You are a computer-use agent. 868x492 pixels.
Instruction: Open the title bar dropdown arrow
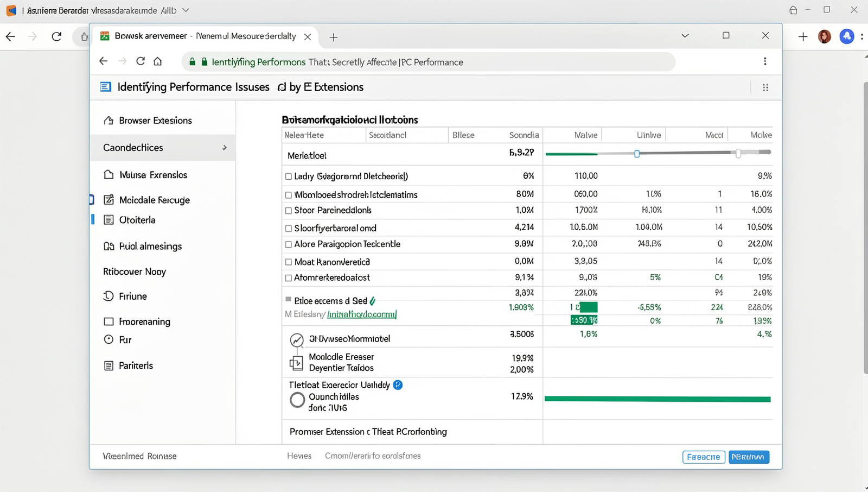[x=186, y=10]
